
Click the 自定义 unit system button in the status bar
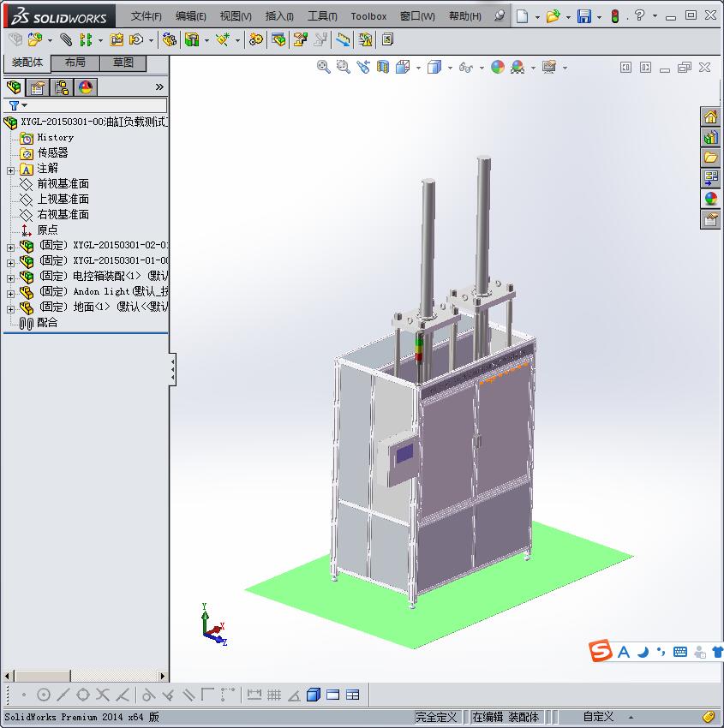click(598, 717)
